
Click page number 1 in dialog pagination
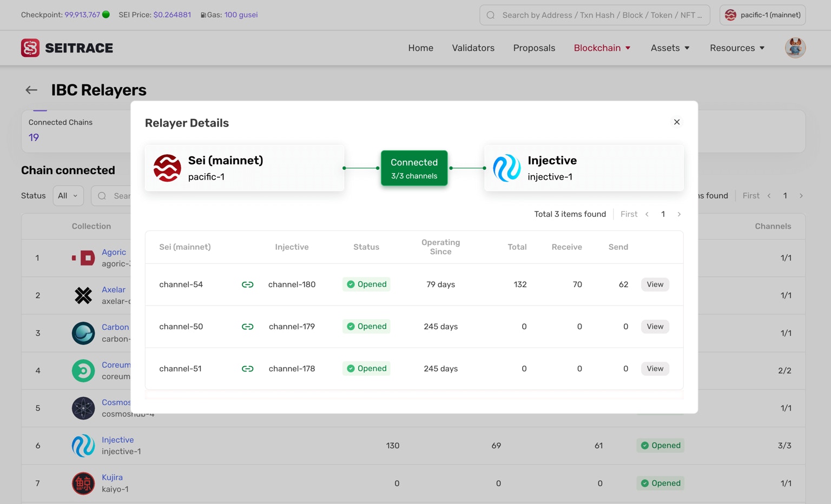(663, 214)
